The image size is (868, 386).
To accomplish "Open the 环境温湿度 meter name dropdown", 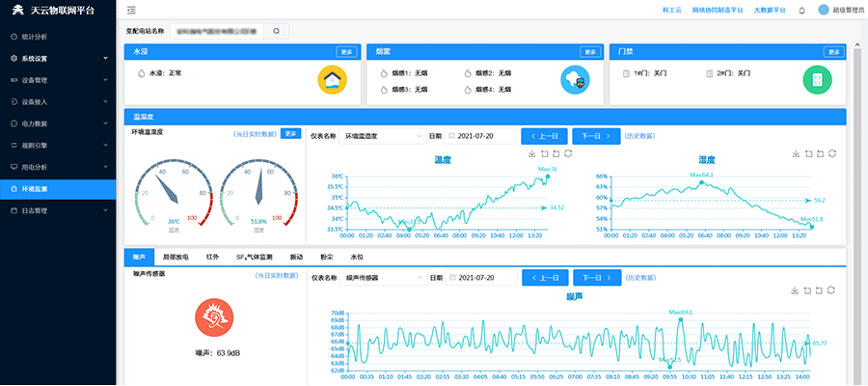I will [x=383, y=136].
